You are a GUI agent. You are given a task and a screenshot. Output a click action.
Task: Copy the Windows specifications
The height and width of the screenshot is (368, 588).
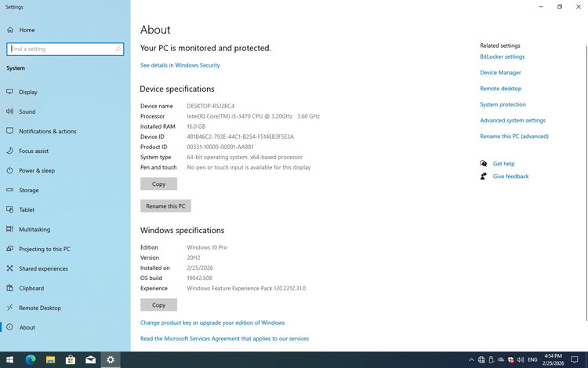tap(158, 305)
